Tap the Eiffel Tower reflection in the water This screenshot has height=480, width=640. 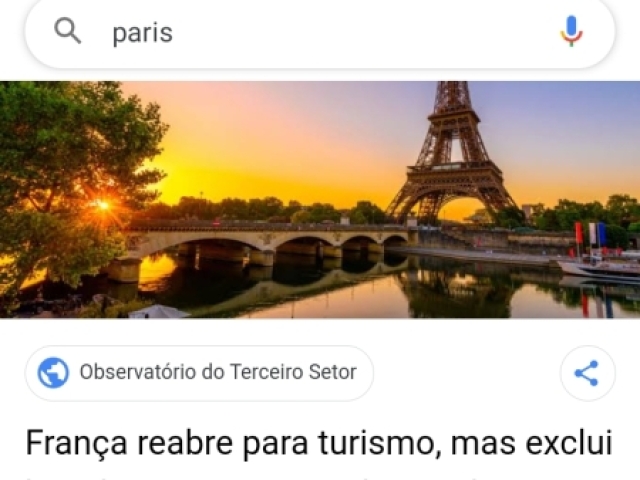(455, 292)
